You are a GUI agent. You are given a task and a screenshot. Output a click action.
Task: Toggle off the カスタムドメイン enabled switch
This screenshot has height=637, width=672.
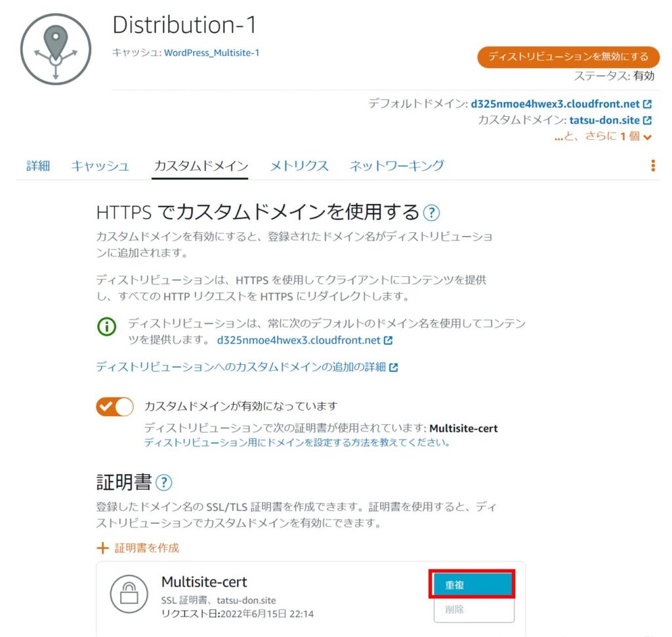click(x=115, y=407)
